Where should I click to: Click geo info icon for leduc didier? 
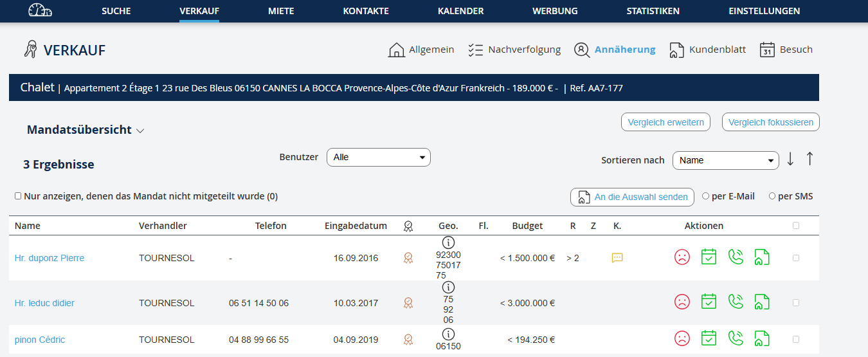(449, 288)
